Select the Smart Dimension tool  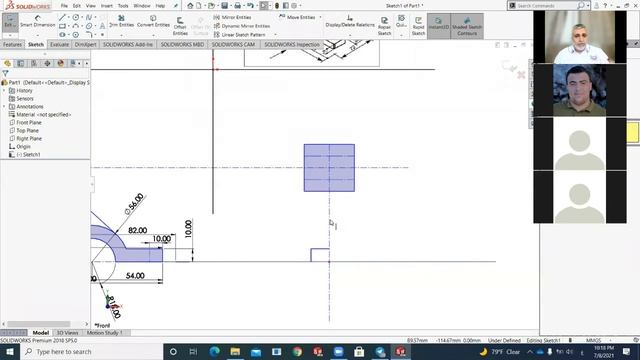[x=38, y=21]
